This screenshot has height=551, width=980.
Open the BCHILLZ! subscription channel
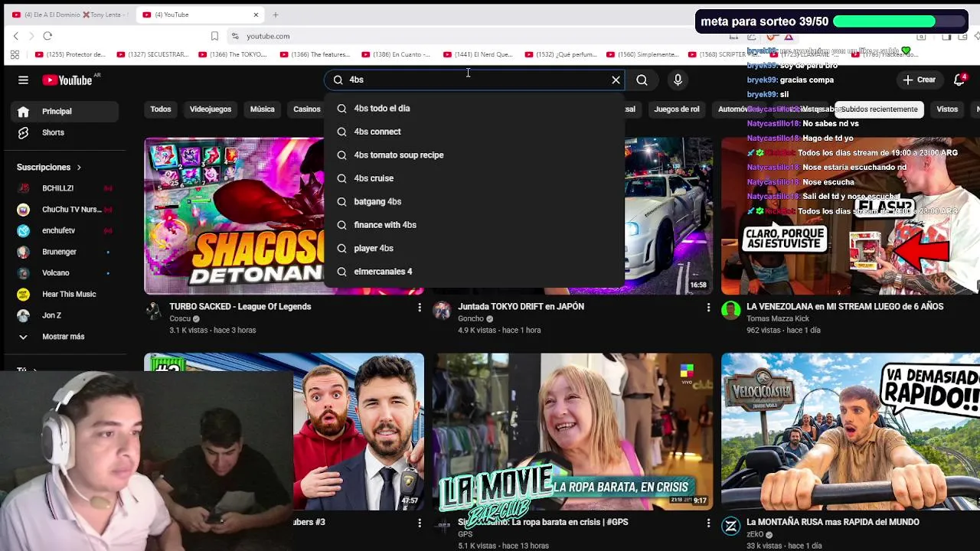(65, 188)
